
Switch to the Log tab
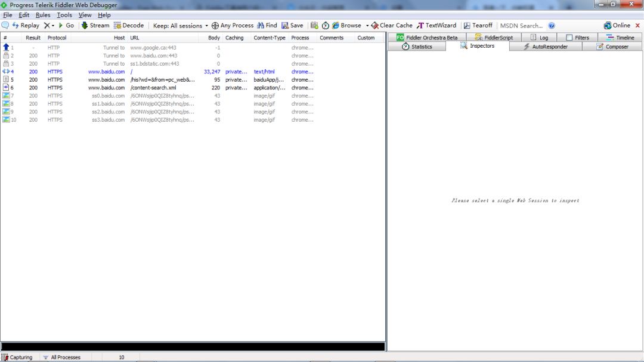[x=539, y=38]
